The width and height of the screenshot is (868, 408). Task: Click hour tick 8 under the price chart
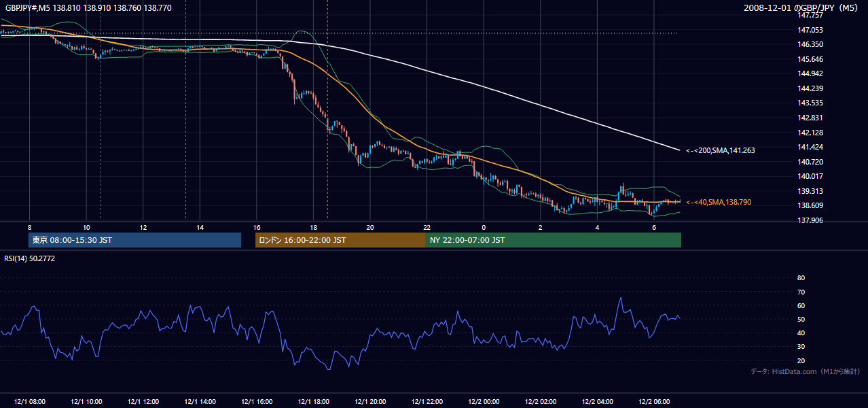click(x=29, y=227)
